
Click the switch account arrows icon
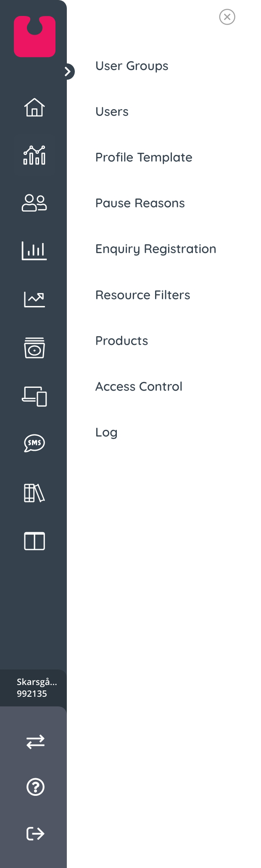pos(35,742)
